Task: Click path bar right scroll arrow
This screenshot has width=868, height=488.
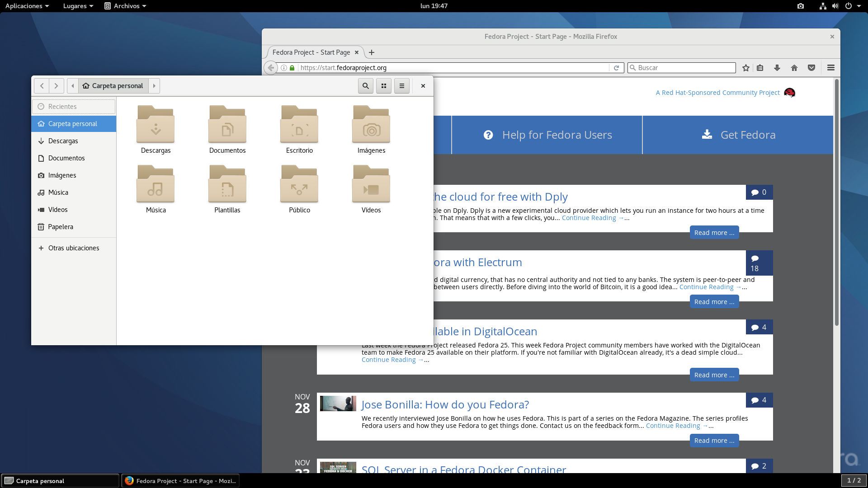Action: (154, 86)
